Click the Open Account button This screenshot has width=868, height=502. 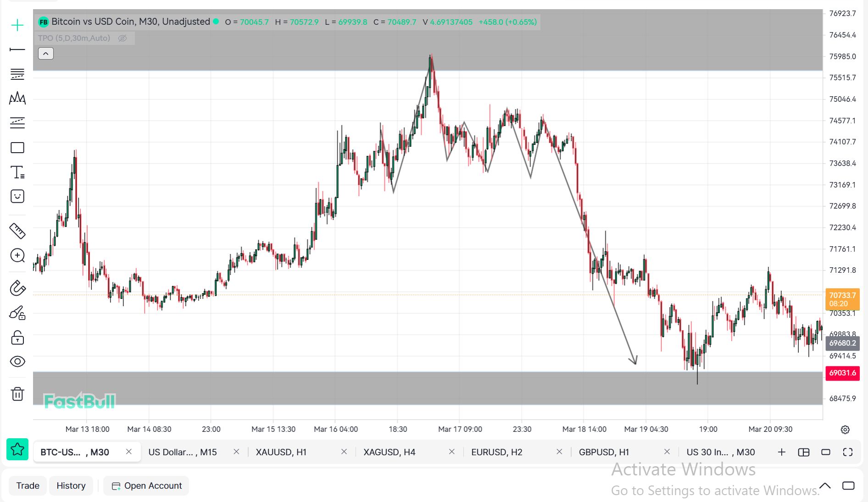[147, 486]
